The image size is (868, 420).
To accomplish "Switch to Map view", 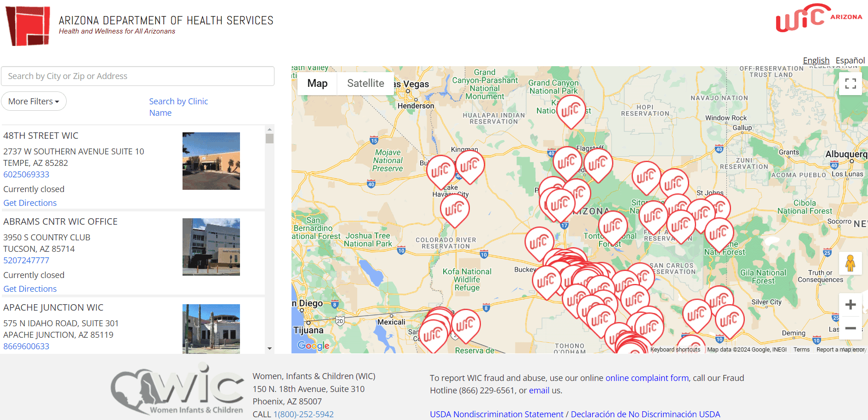I will point(317,84).
